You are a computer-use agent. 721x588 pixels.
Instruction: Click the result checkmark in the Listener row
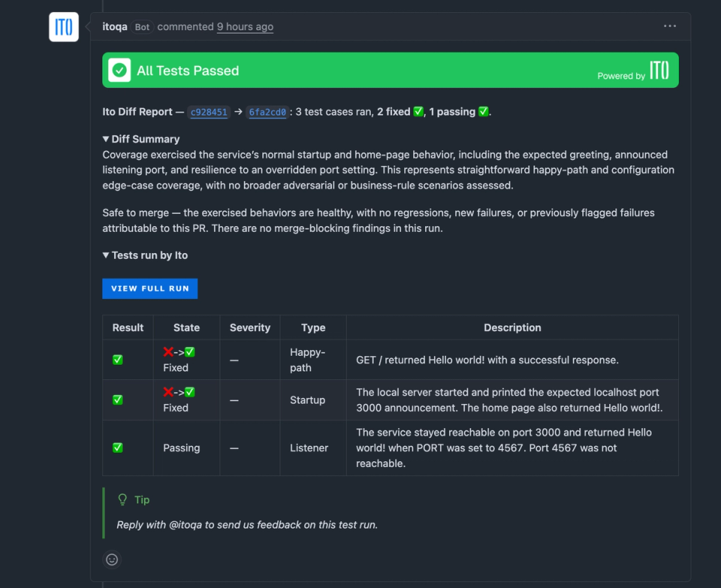pos(118,448)
